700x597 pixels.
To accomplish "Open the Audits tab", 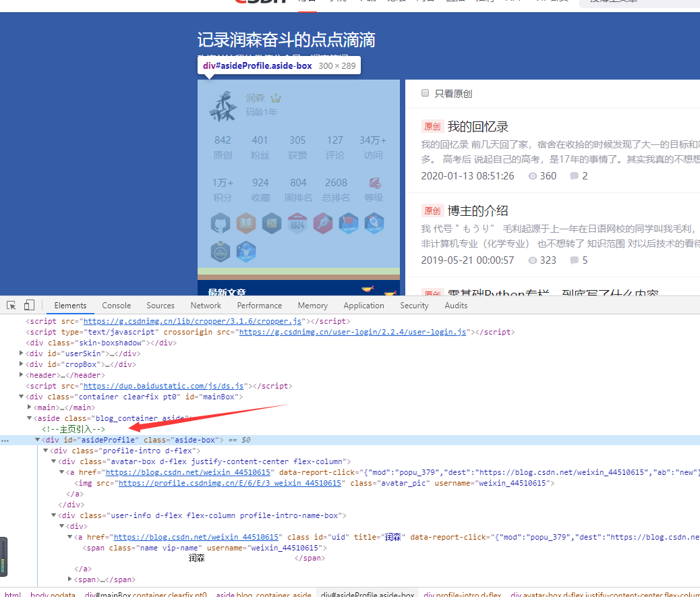I will [456, 306].
